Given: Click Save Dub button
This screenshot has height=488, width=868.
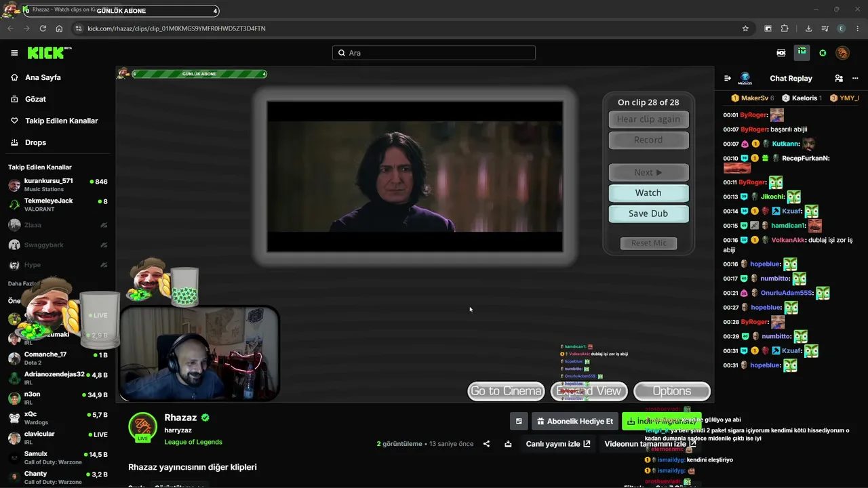Looking at the screenshot, I should (648, 213).
